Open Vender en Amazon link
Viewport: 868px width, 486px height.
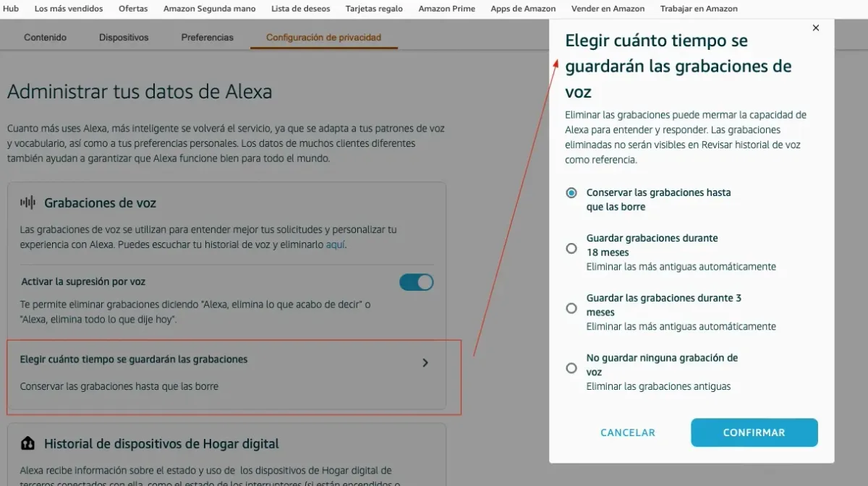click(608, 9)
